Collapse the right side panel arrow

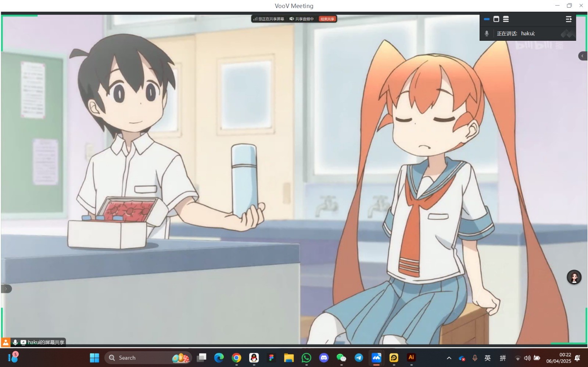582,56
